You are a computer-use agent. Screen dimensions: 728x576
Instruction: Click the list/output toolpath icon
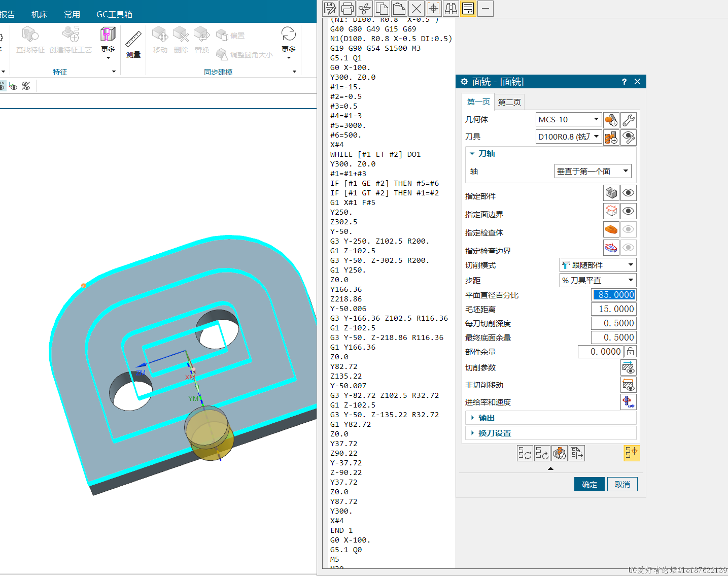point(577,453)
